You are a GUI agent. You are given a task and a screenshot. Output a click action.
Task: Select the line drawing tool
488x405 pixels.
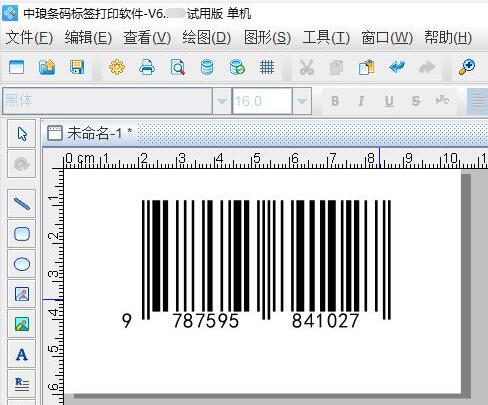(x=22, y=204)
